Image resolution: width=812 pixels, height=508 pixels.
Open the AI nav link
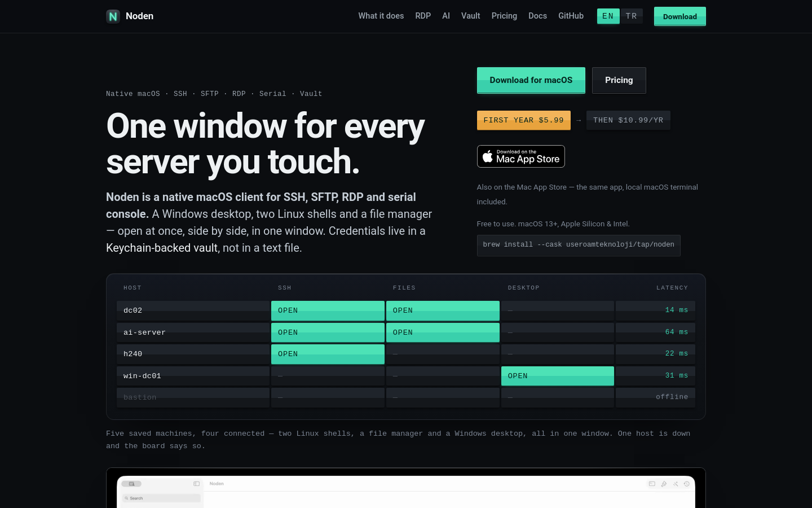[446, 16]
